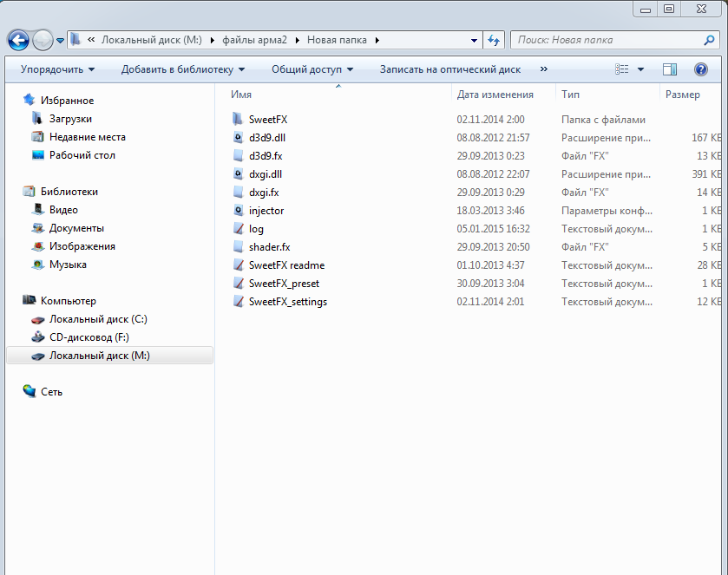
Task: Select dxgi.dll file icon
Action: point(238,174)
